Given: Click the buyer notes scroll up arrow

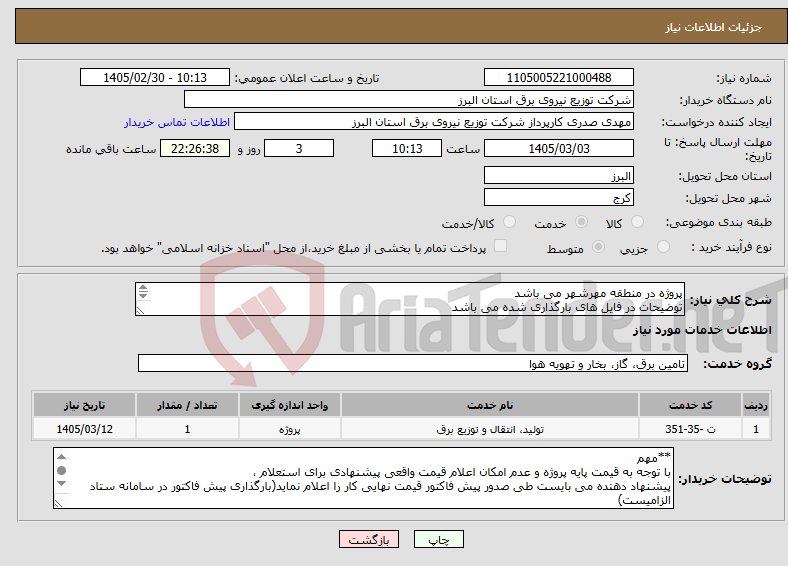Looking at the screenshot, I should (x=61, y=456).
